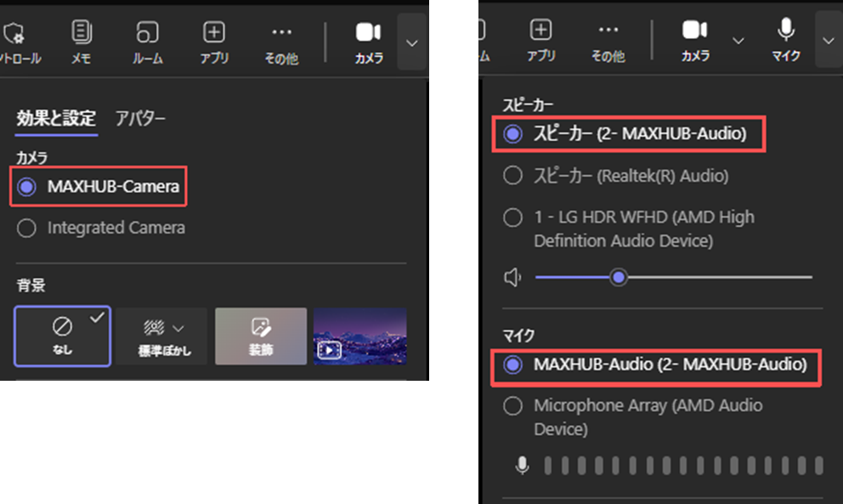The image size is (843, 504).
Task: Click the speaker volume icon
Action: [512, 278]
